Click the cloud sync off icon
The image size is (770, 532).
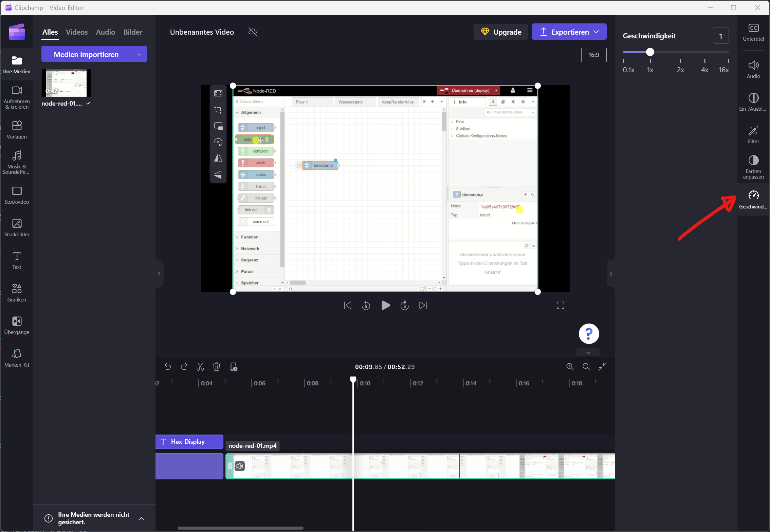tap(253, 32)
